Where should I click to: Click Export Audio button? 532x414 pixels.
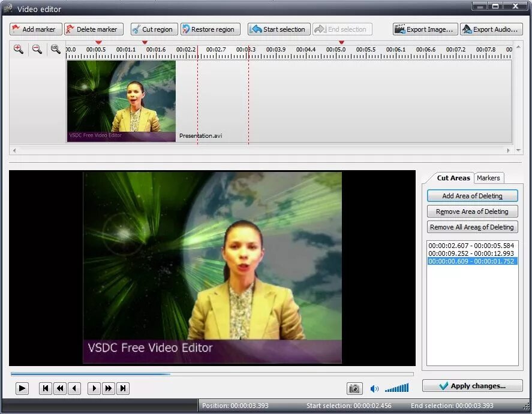(491, 29)
